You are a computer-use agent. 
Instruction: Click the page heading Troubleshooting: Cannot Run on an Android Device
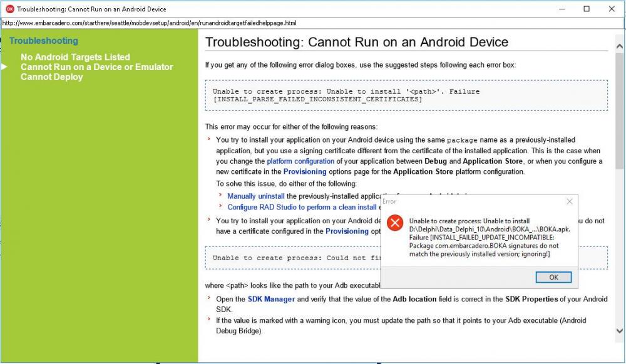357,42
